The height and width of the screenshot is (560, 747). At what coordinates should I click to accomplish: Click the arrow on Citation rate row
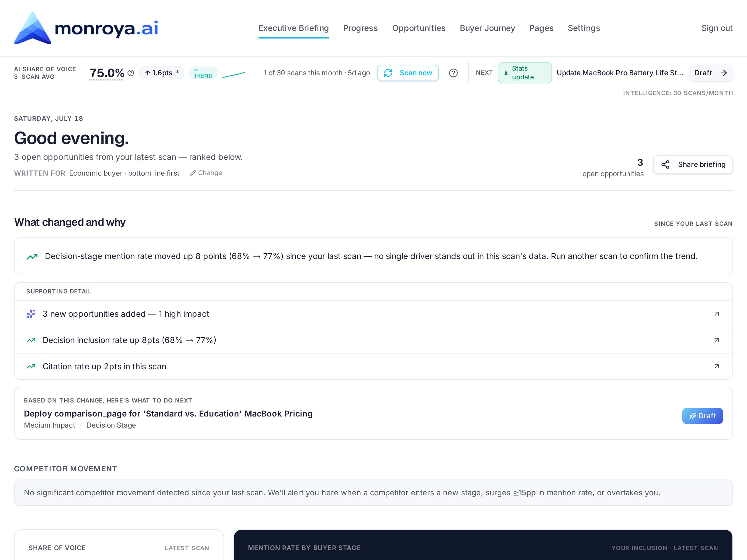click(717, 367)
